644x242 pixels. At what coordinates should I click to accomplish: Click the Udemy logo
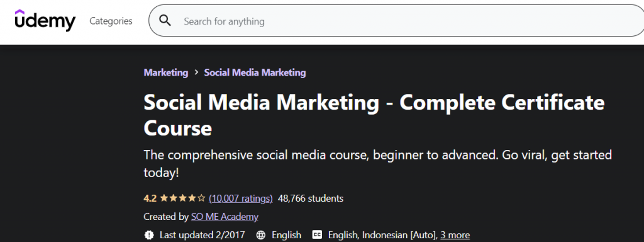point(45,20)
